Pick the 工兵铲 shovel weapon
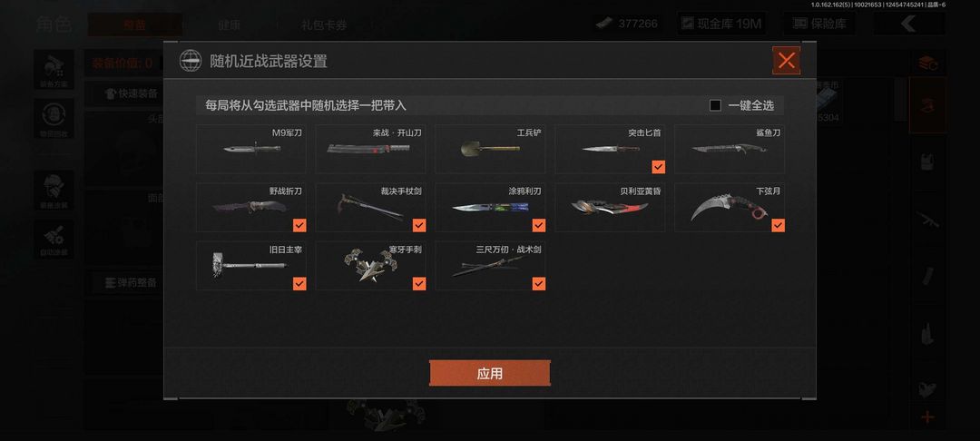Image resolution: width=980 pixels, height=441 pixels. point(490,150)
